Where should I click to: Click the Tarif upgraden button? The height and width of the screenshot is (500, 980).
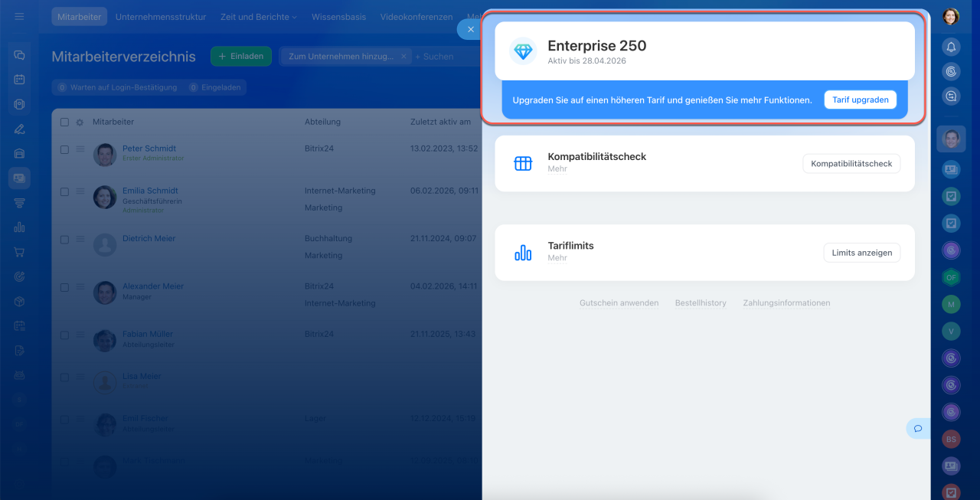[x=860, y=100]
